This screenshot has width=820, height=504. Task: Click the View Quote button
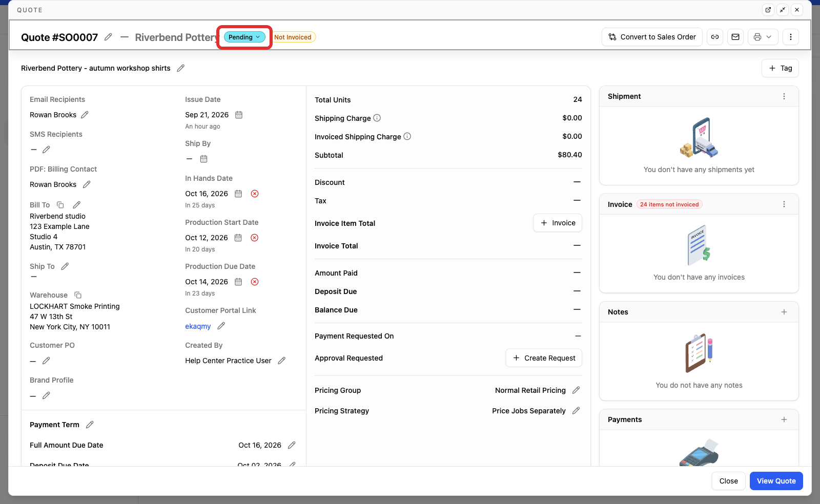(x=776, y=481)
